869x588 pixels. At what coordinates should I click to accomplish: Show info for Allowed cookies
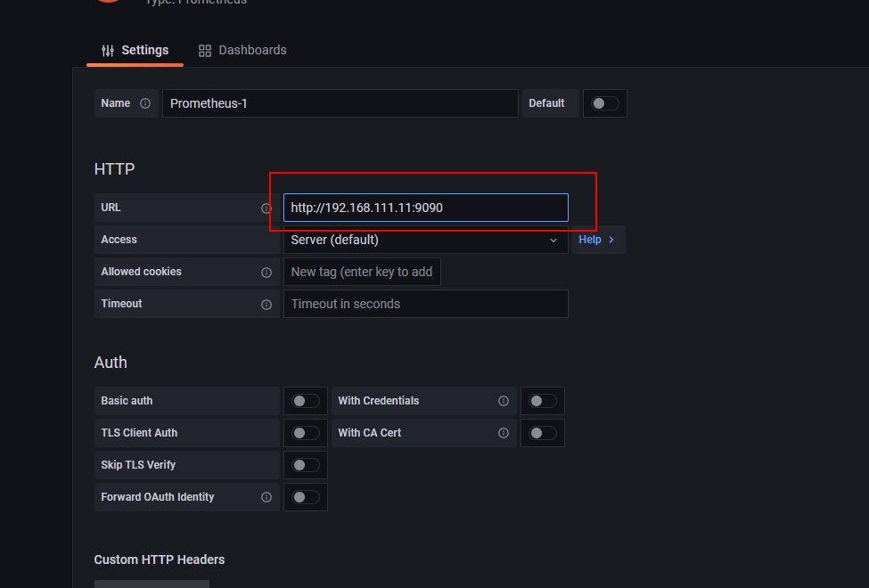266,273
